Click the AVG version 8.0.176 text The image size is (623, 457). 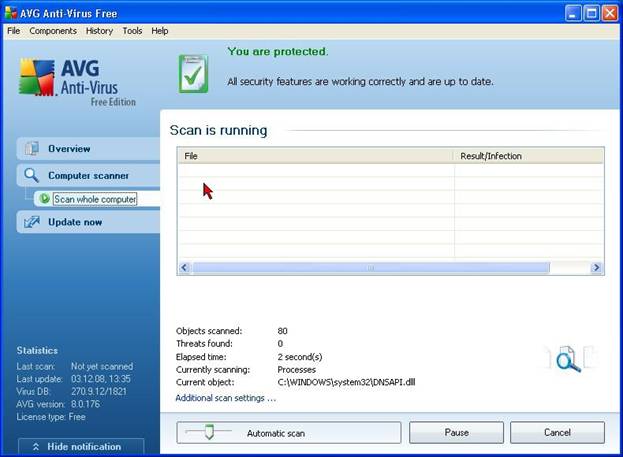pyautogui.click(x=85, y=404)
